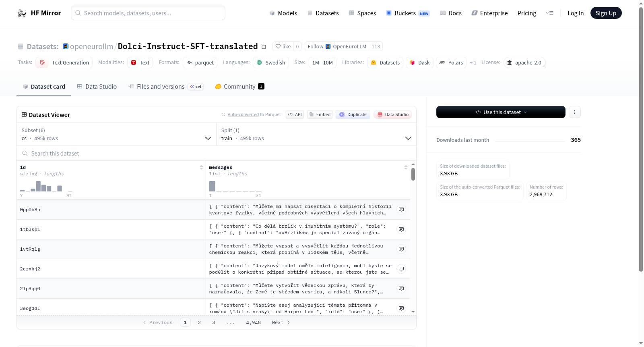The height and width of the screenshot is (347, 644).
Task: Click the API button in Dataset Viewer
Action: (295, 114)
